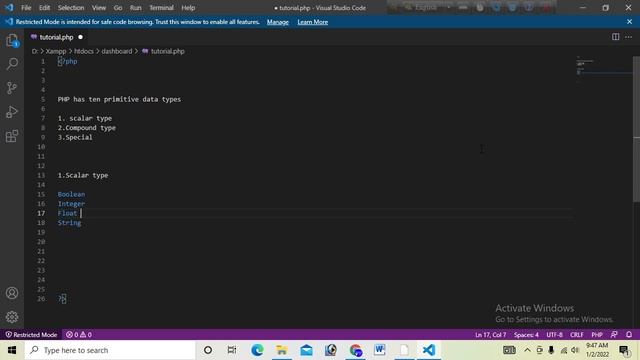Open the Source Control view

pos(12,88)
